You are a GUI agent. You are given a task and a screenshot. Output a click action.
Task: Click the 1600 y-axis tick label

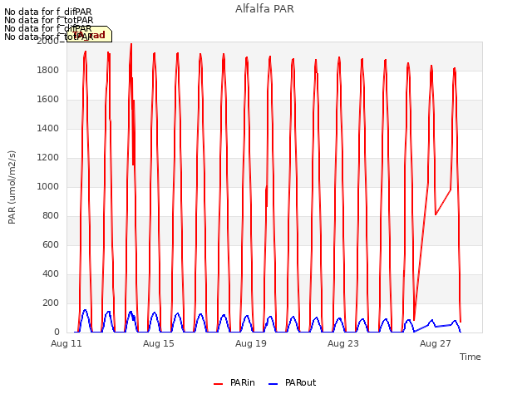[48, 100]
